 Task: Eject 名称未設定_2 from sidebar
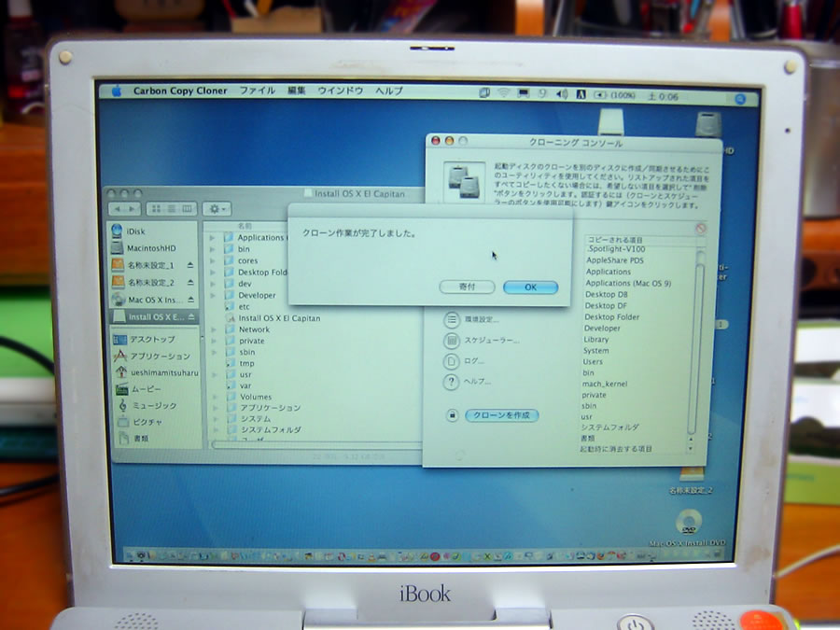(x=190, y=282)
